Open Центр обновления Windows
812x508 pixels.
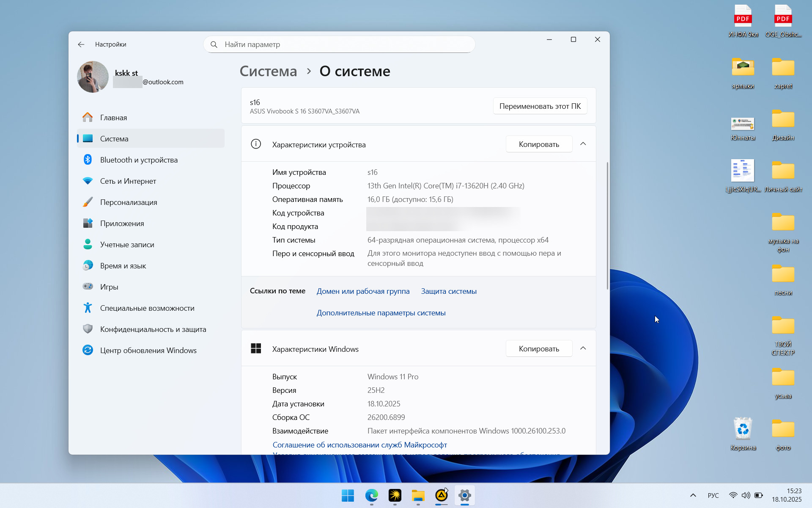click(x=148, y=351)
